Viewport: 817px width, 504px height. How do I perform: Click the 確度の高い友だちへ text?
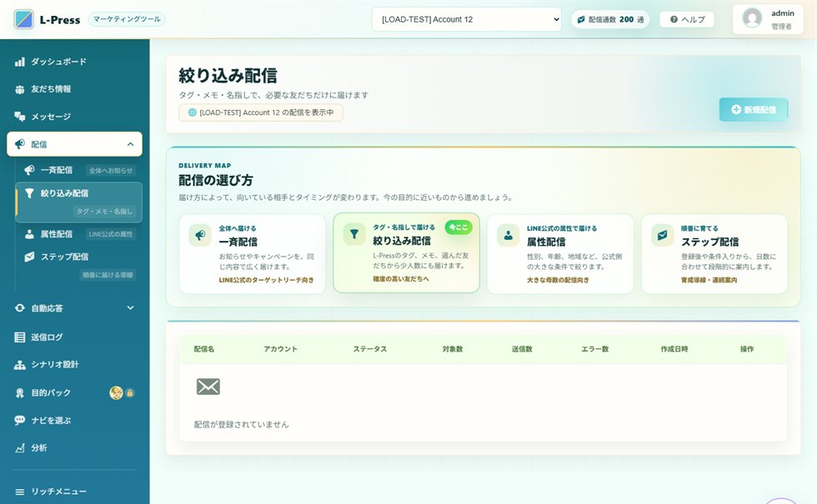tap(401, 279)
